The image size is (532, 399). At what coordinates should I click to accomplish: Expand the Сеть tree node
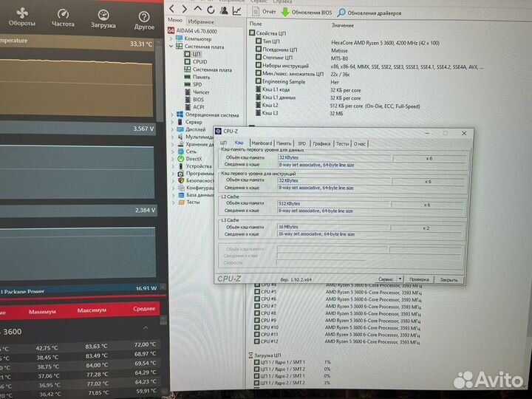tap(173, 151)
